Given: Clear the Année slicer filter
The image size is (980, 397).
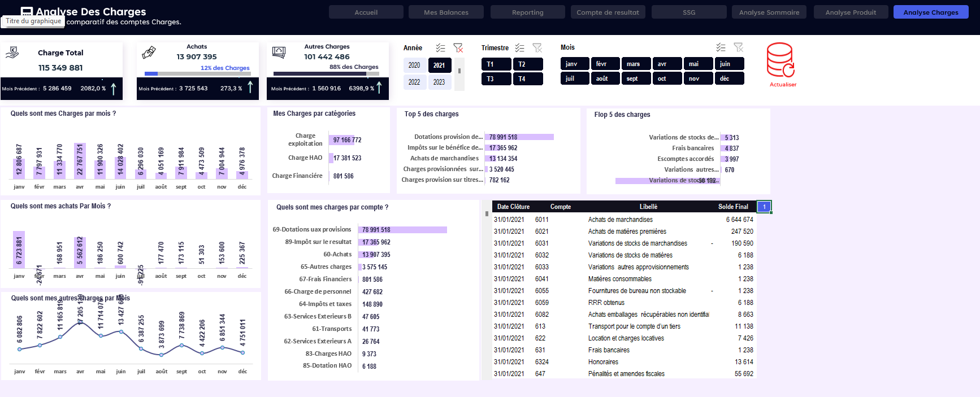Looking at the screenshot, I should pos(458,48).
